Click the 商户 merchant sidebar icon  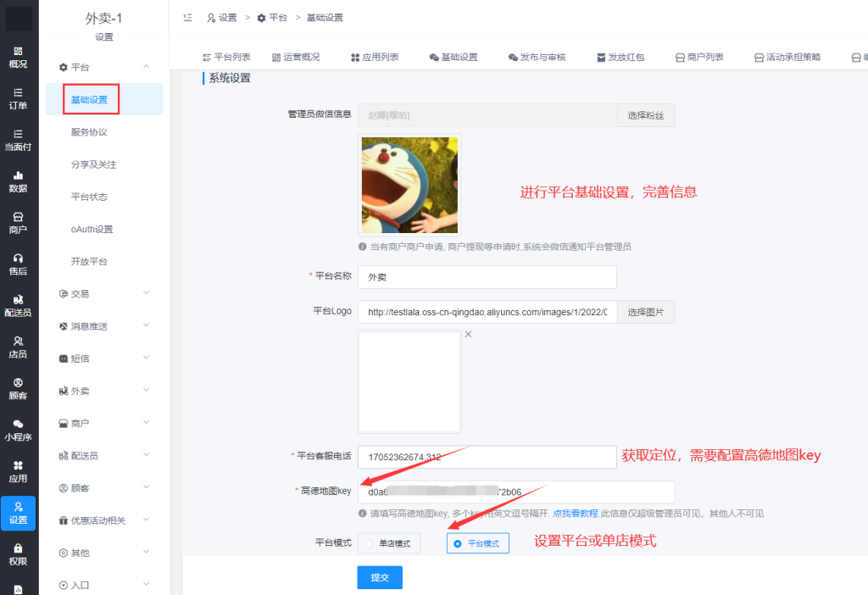point(17,222)
